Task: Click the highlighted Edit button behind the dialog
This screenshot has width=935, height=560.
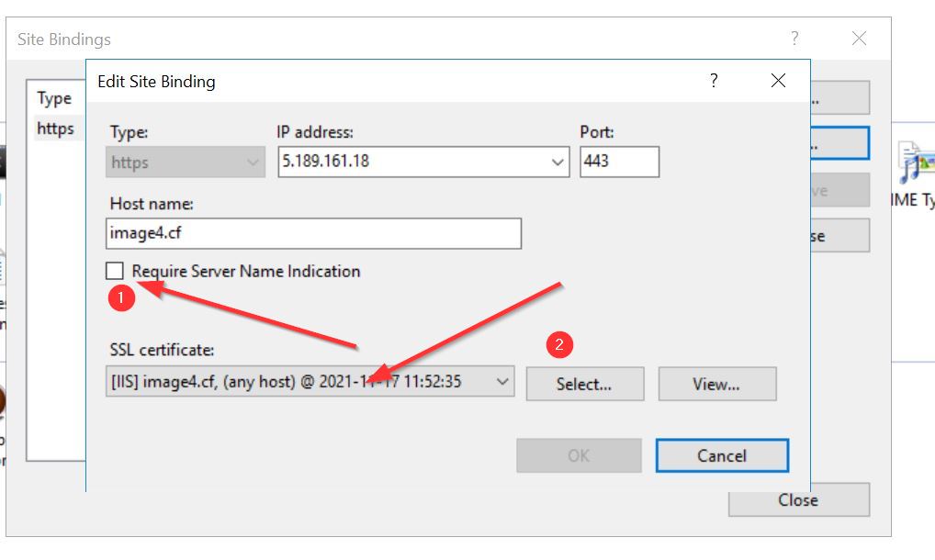Action: (839, 143)
